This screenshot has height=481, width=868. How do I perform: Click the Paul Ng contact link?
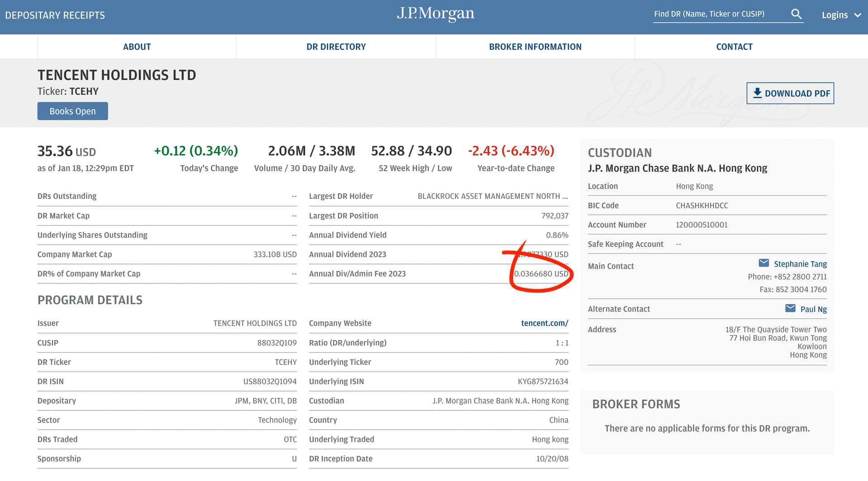click(813, 309)
